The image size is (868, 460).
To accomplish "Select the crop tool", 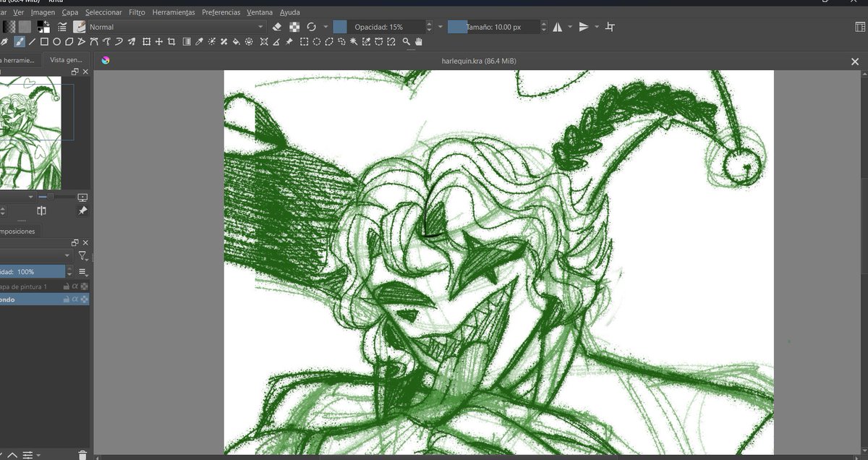I will click(x=171, y=41).
